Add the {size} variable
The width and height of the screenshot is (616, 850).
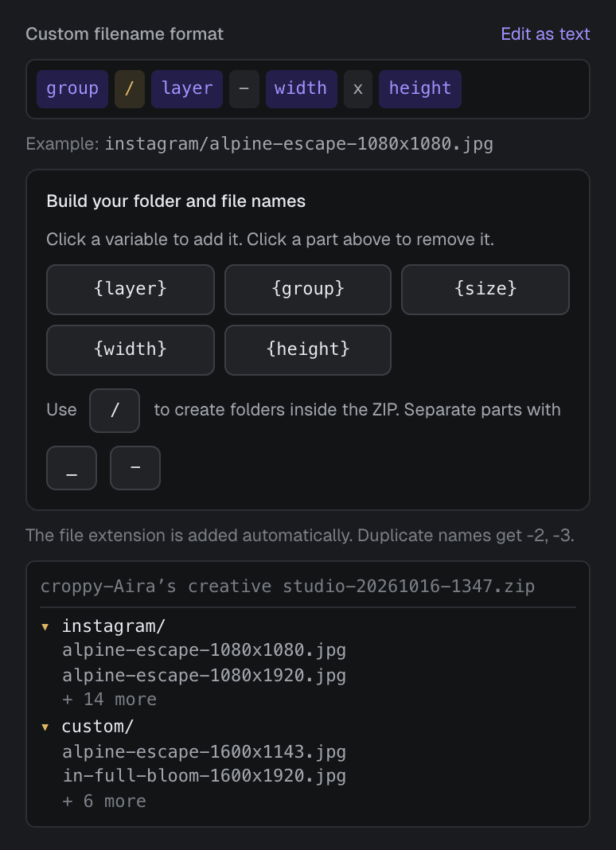tap(485, 290)
